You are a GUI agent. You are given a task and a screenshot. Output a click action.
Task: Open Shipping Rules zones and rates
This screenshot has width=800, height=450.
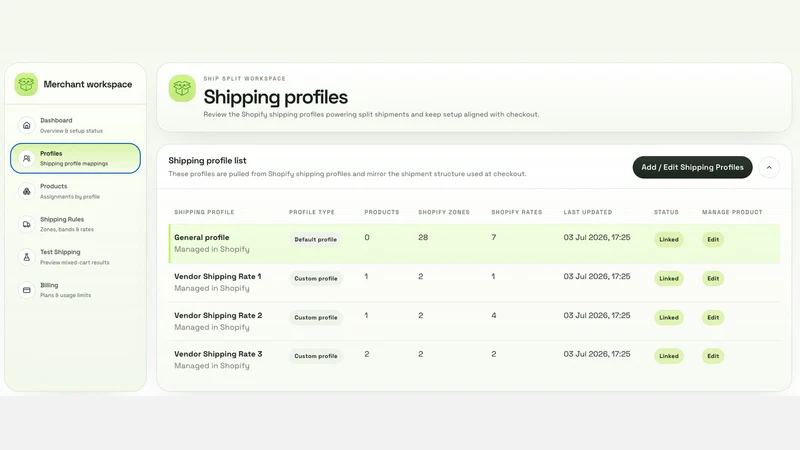point(76,224)
